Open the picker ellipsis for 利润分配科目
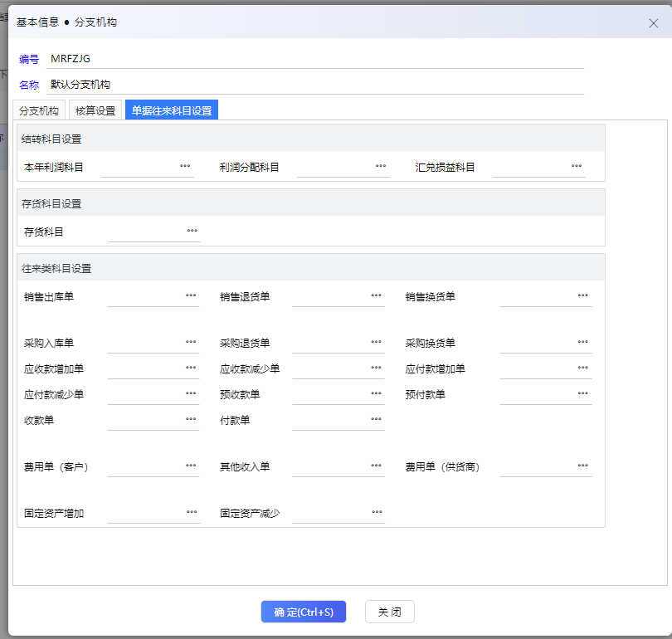The height and width of the screenshot is (639, 672). (x=381, y=166)
